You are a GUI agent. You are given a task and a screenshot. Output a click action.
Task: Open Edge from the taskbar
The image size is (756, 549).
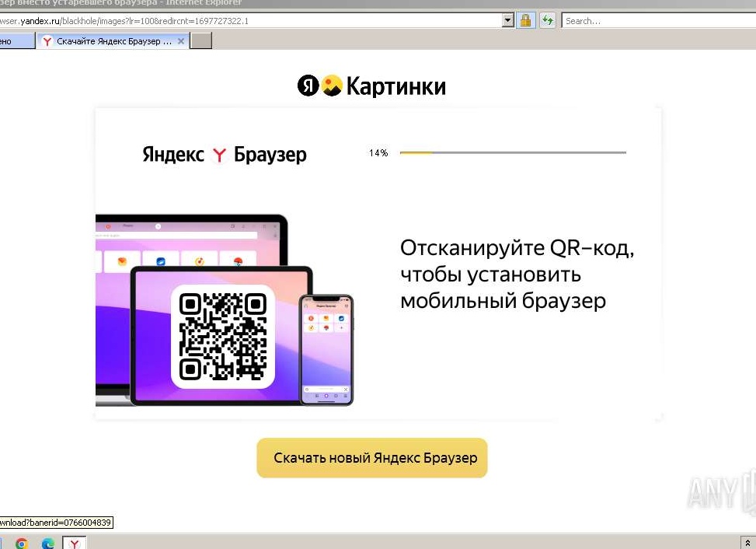pos(47,544)
